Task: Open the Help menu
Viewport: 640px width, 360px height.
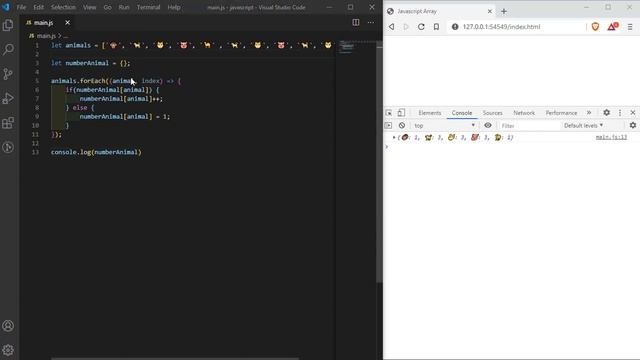Action: (x=174, y=7)
